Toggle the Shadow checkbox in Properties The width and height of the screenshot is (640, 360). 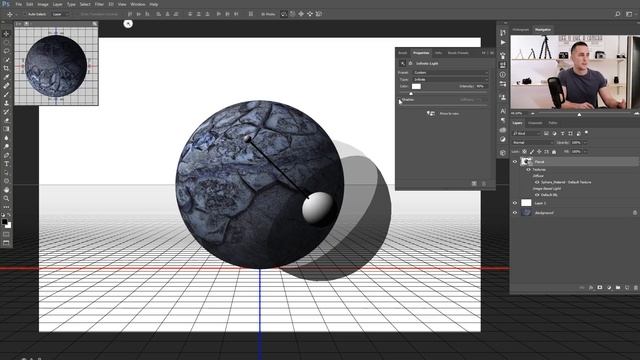coord(400,100)
